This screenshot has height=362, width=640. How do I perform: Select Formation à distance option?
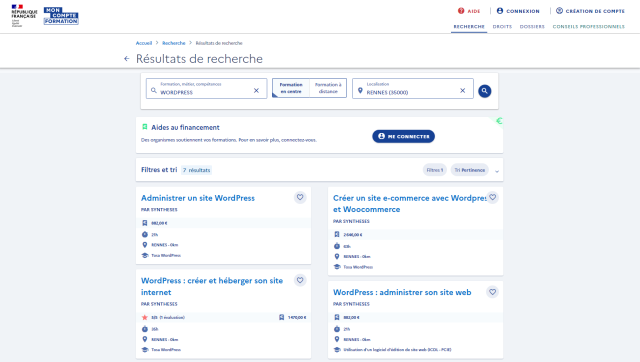point(328,88)
